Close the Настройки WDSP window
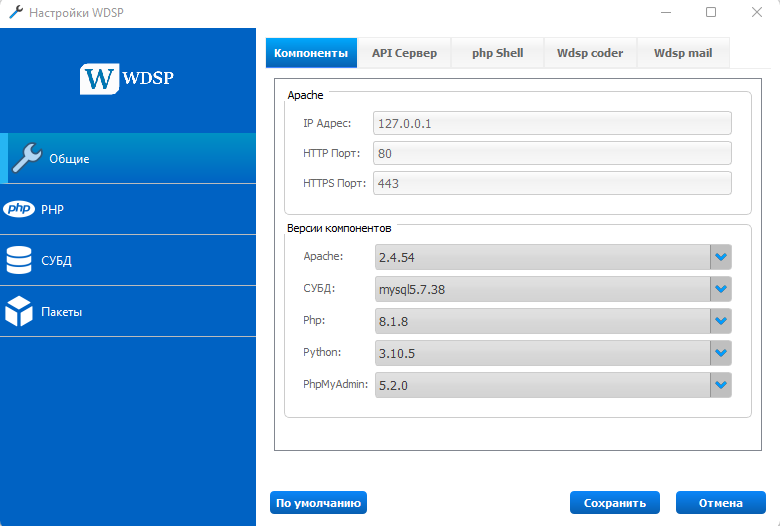The height and width of the screenshot is (526, 780). pyautogui.click(x=757, y=12)
